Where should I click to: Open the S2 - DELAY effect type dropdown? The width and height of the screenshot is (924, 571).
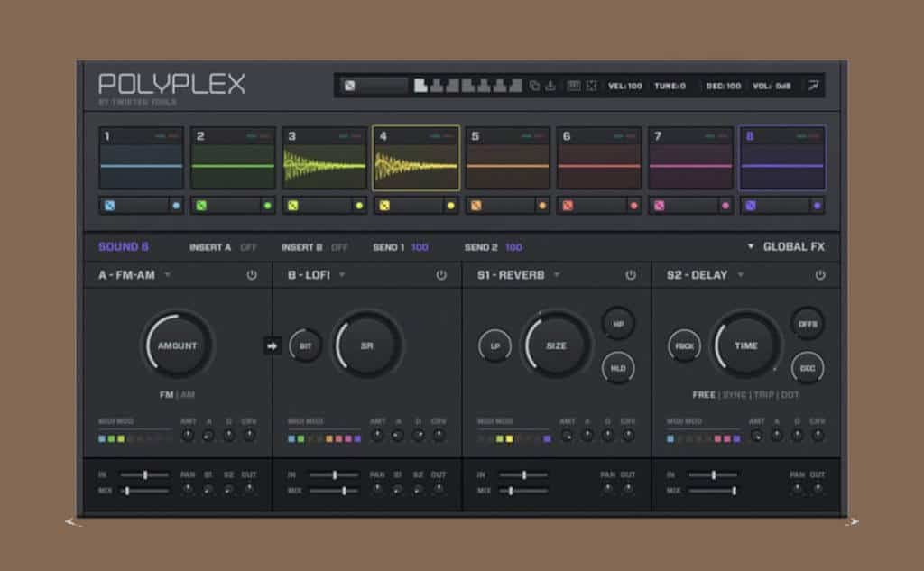point(740,275)
